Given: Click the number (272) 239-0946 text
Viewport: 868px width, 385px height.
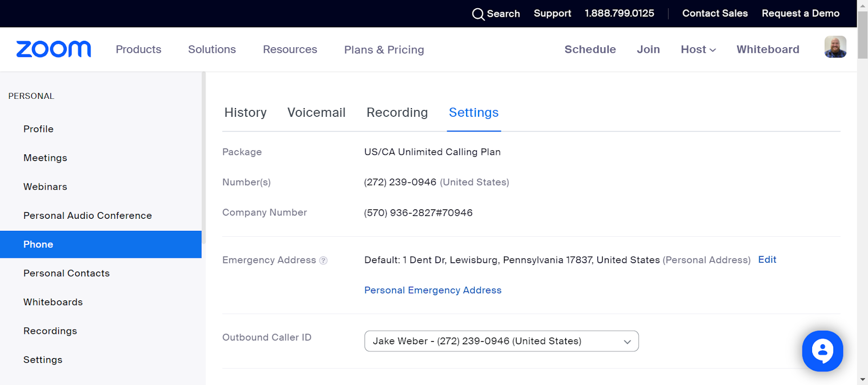Looking at the screenshot, I should [x=400, y=182].
